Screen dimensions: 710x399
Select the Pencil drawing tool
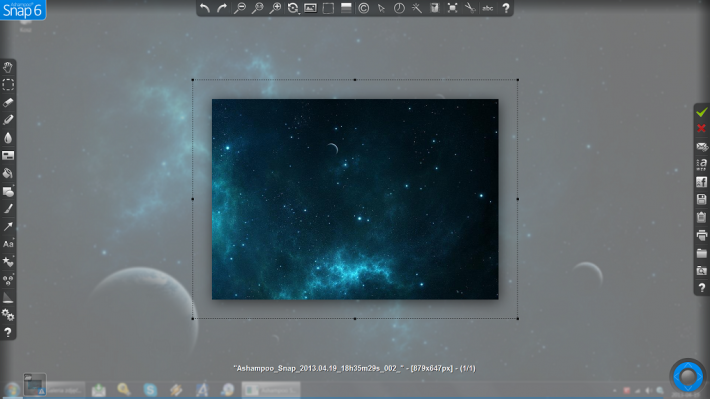click(x=8, y=120)
